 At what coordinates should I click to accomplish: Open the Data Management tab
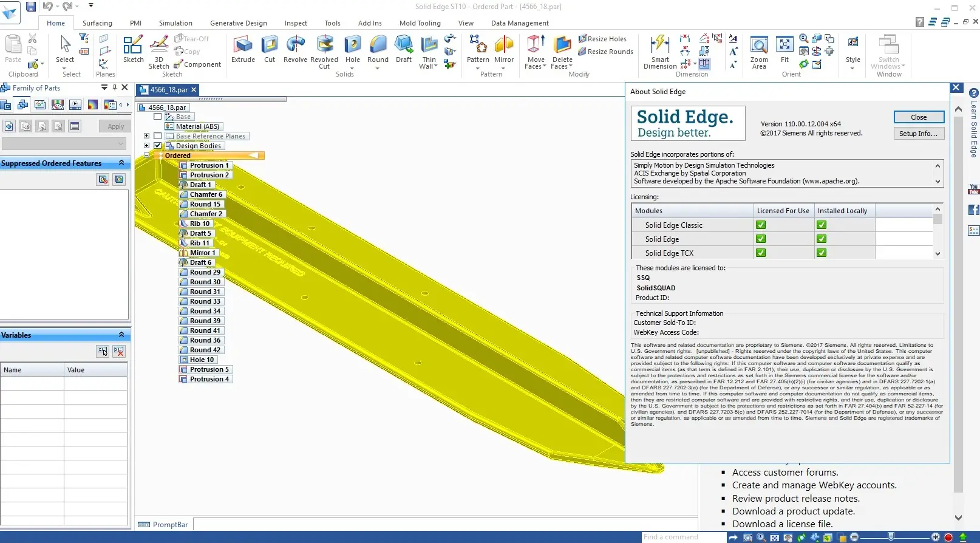pos(520,23)
